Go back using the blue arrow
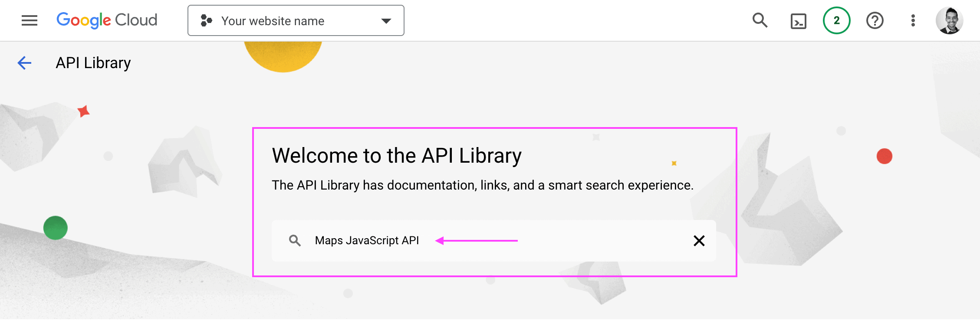This screenshot has height=321, width=980. 24,63
